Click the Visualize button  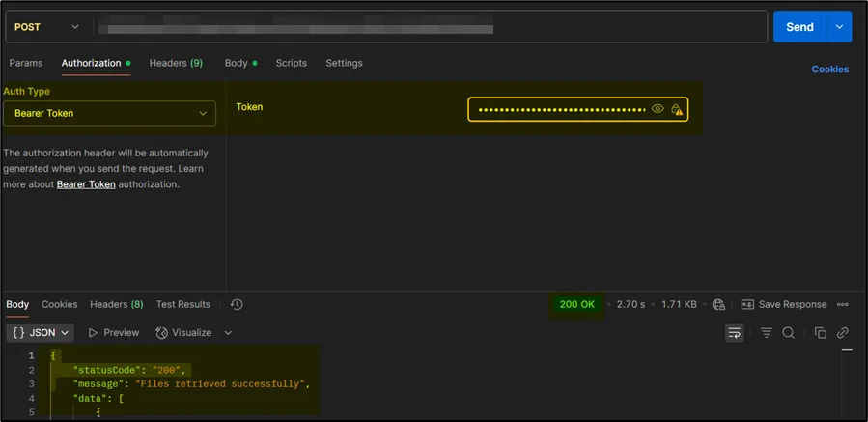[183, 333]
